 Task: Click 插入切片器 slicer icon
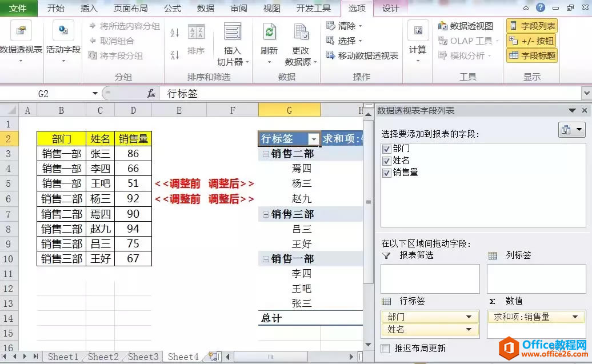click(233, 31)
